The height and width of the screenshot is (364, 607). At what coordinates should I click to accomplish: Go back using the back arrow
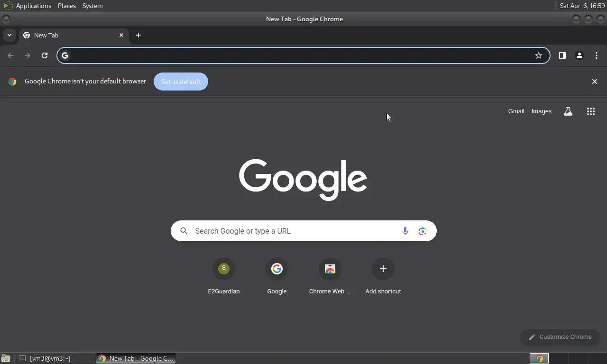click(10, 55)
